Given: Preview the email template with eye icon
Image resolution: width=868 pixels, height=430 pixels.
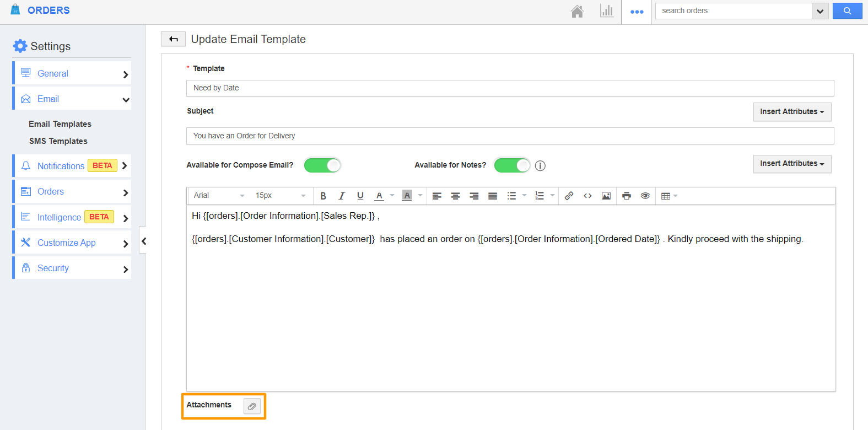Looking at the screenshot, I should click(645, 196).
